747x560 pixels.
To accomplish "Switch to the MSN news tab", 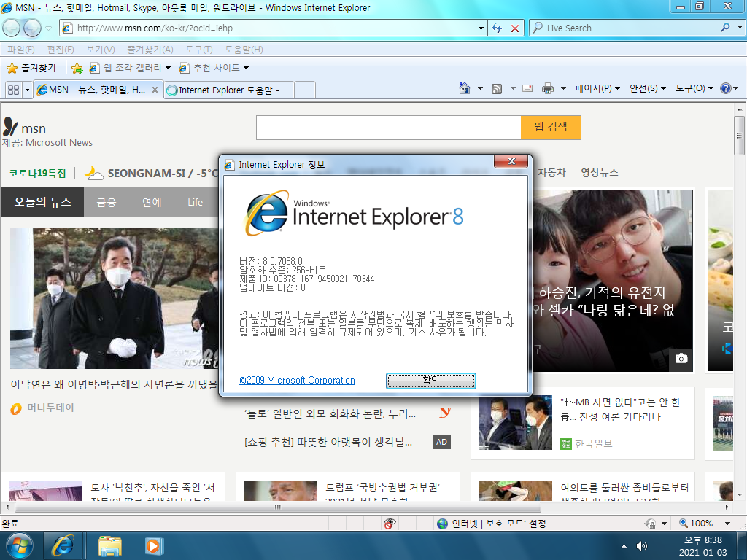I will [x=93, y=90].
